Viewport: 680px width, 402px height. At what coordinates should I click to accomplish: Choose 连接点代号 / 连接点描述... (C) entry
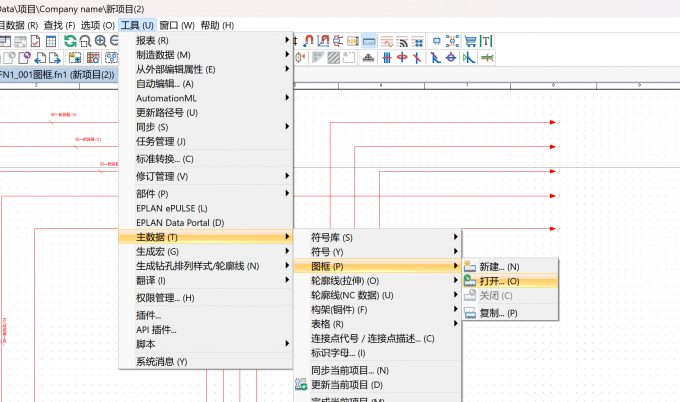pos(377,338)
